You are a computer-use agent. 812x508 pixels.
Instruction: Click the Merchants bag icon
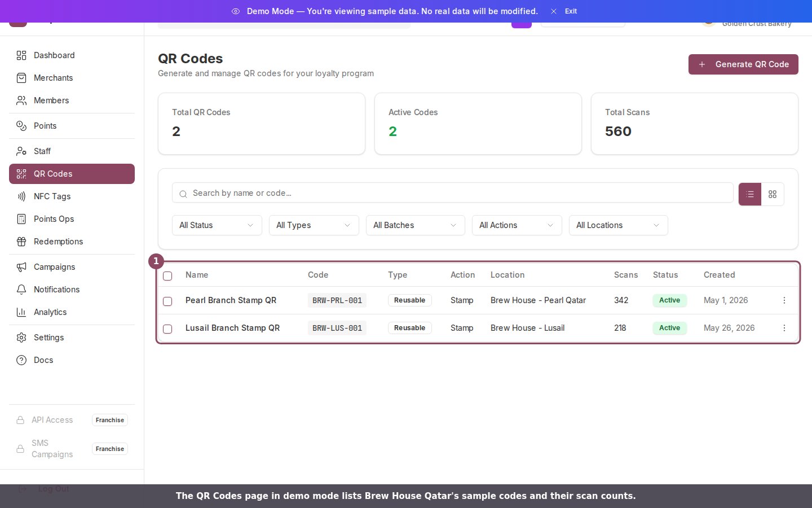click(21, 78)
